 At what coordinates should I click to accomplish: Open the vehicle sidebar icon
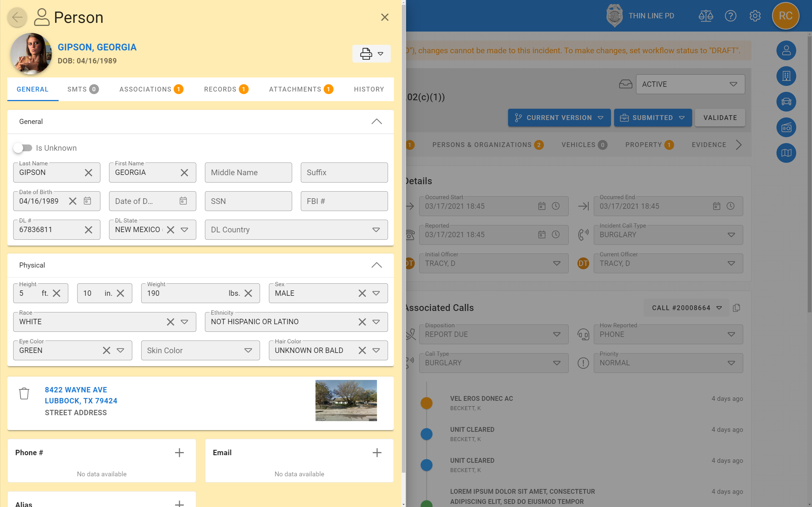786,102
